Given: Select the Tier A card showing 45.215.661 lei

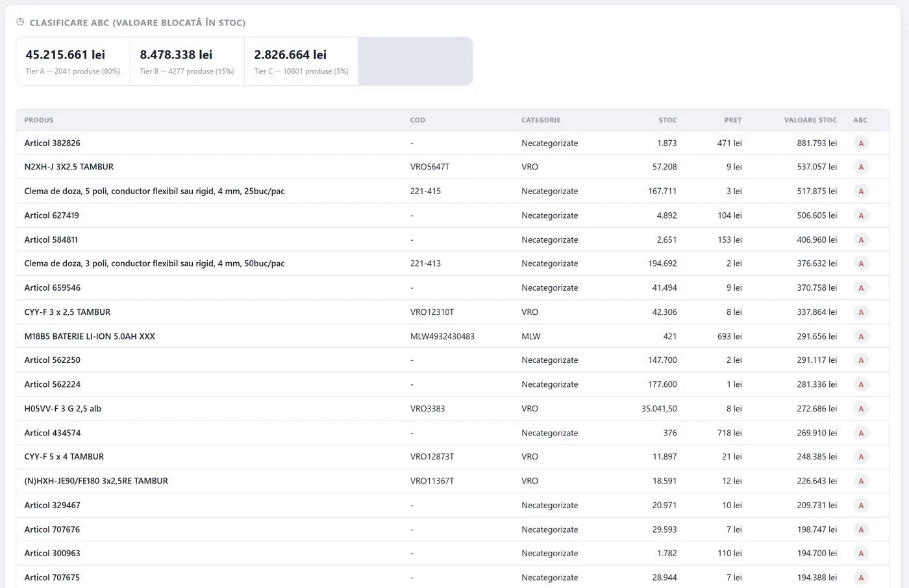Looking at the screenshot, I should pos(73,61).
